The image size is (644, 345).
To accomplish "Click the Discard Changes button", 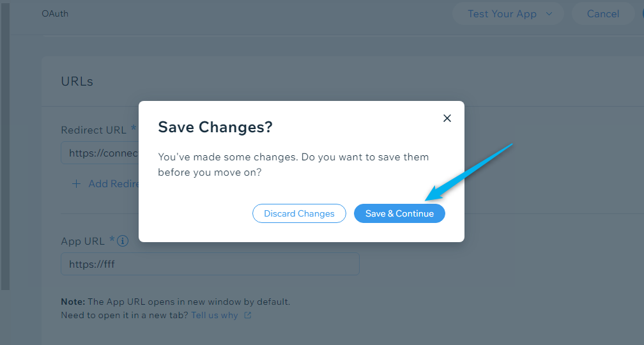I will 299,213.
